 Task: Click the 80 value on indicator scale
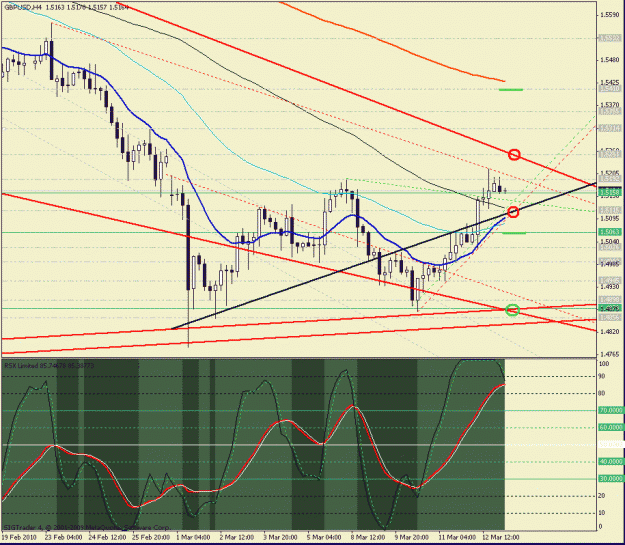602,394
